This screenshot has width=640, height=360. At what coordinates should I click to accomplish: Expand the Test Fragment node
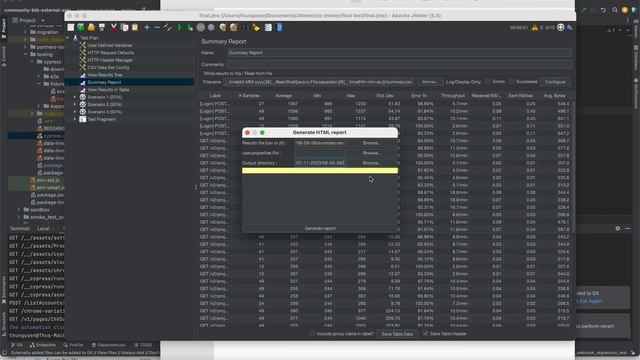tap(75, 119)
